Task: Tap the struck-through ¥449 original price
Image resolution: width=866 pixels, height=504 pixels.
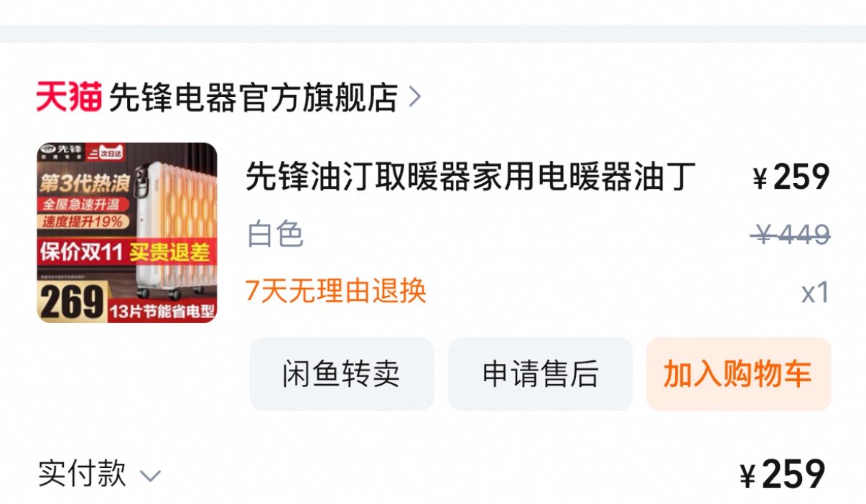Action: click(x=791, y=234)
